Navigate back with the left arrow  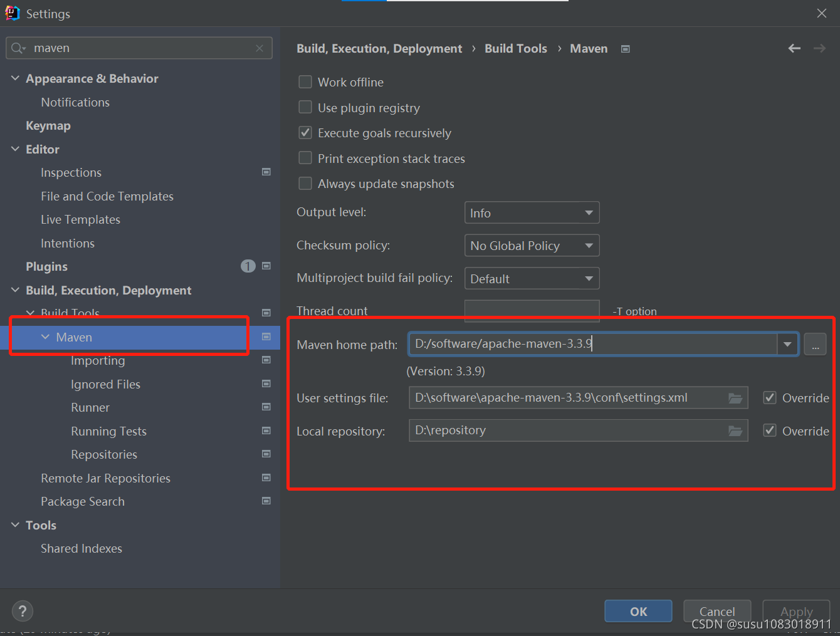point(794,48)
